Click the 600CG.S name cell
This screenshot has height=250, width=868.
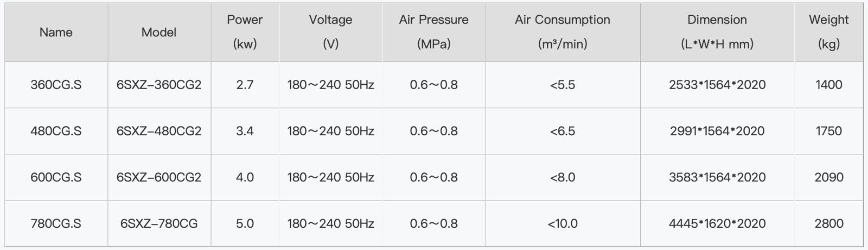click(56, 177)
